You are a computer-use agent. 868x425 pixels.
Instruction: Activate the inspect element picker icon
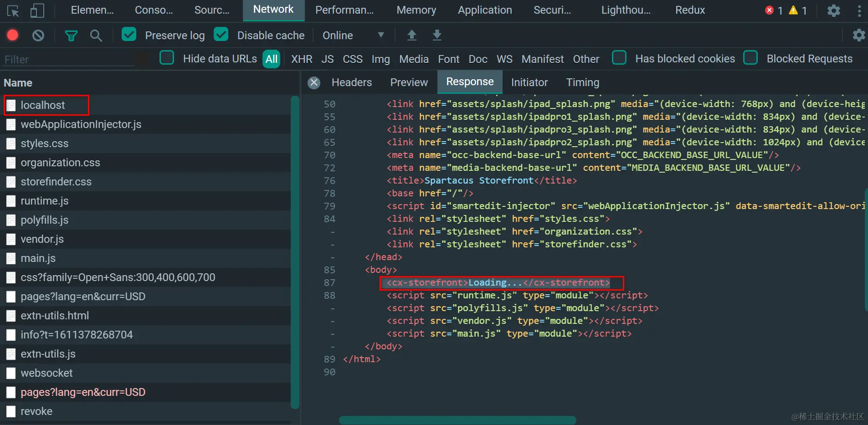tap(13, 10)
